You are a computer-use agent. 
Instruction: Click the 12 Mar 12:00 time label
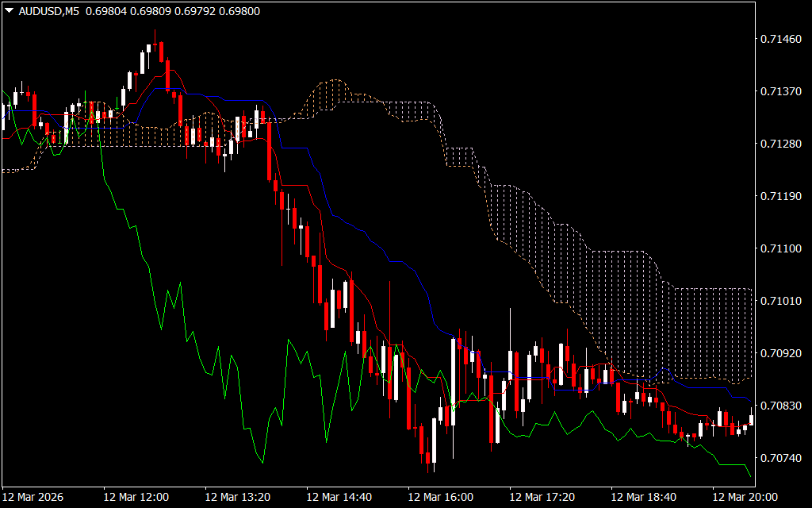pyautogui.click(x=136, y=497)
